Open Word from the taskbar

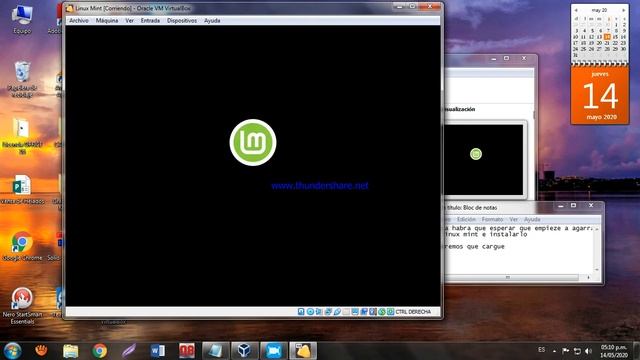coord(158,351)
